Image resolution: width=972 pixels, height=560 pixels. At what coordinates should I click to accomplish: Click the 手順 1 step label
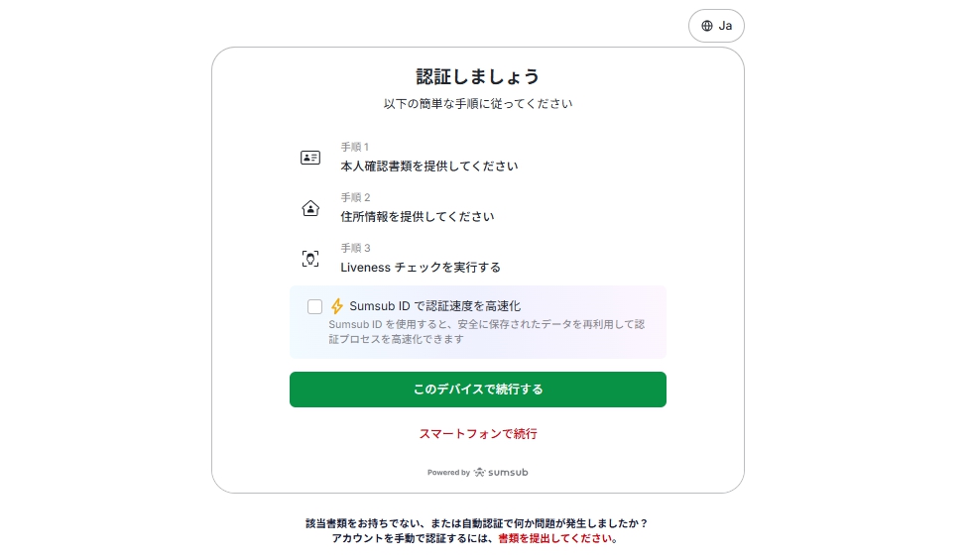coord(355,147)
